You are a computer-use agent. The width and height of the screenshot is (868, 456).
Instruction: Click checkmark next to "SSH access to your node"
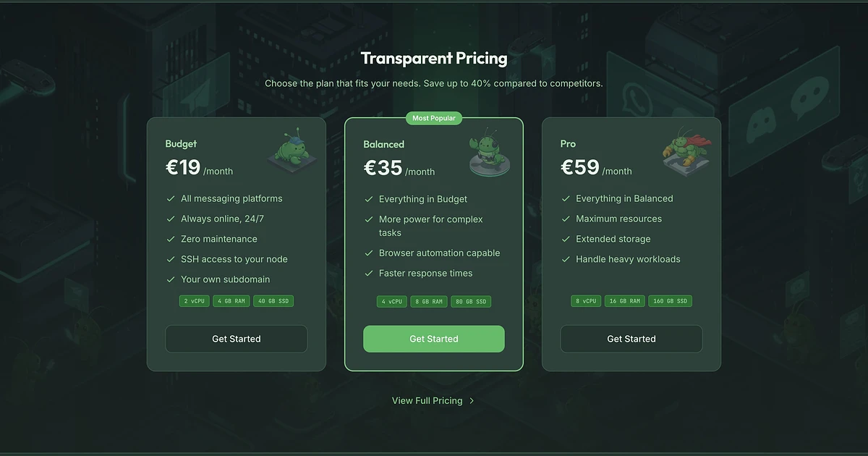(171, 258)
